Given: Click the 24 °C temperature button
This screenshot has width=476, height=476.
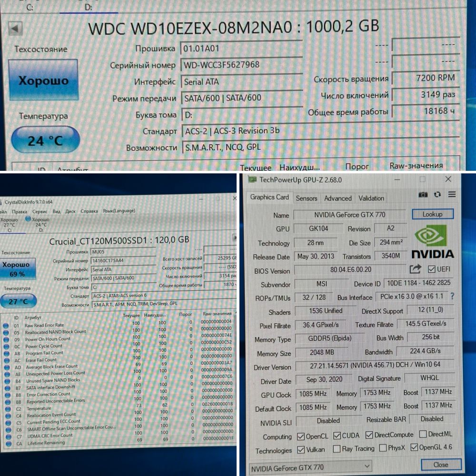Looking at the screenshot, I should click(46, 140).
